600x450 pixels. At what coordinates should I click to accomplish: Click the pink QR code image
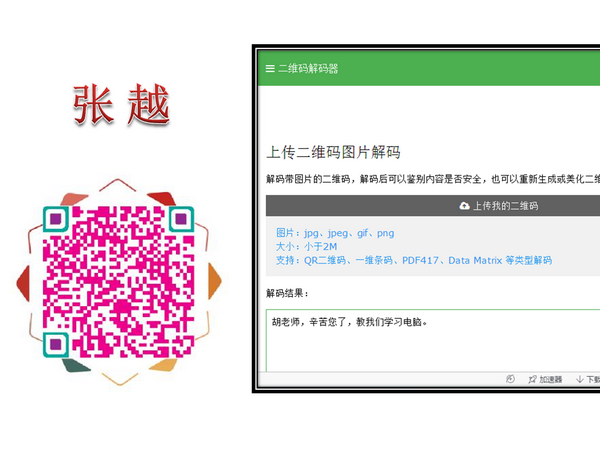(x=119, y=282)
